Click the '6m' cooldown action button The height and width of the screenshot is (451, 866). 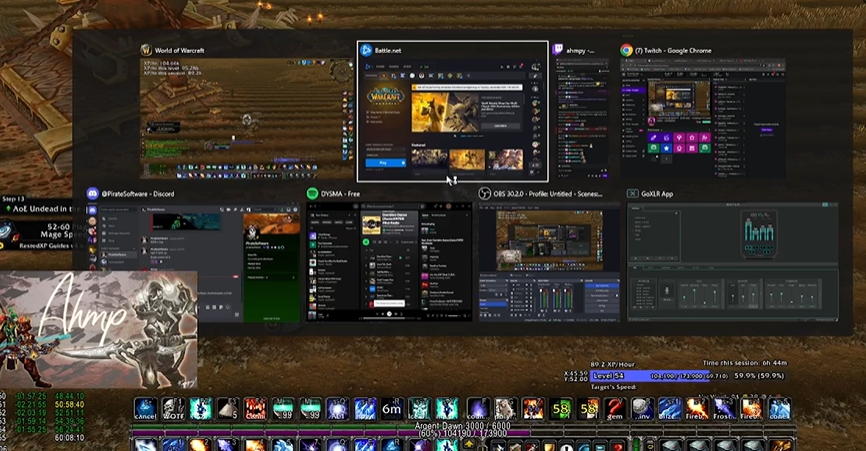[x=392, y=408]
